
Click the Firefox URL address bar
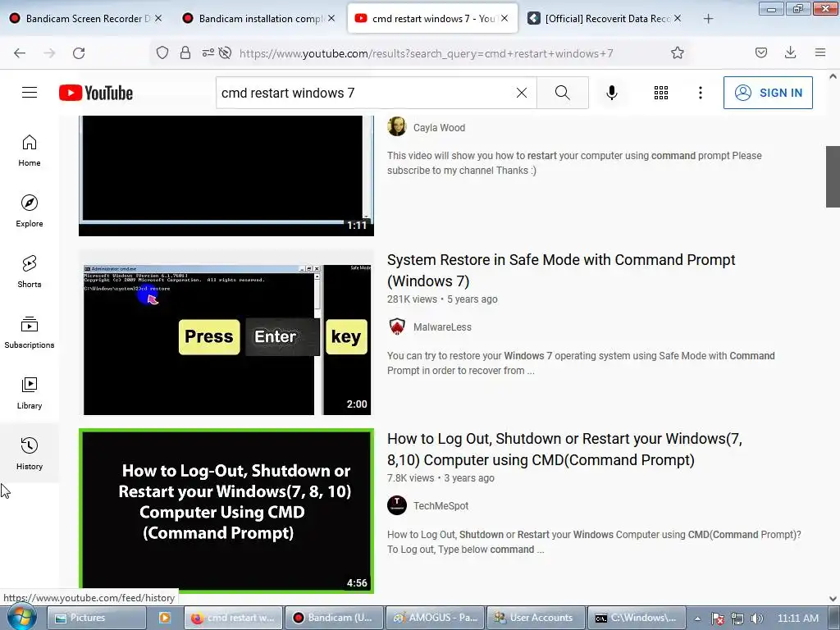tap(426, 53)
